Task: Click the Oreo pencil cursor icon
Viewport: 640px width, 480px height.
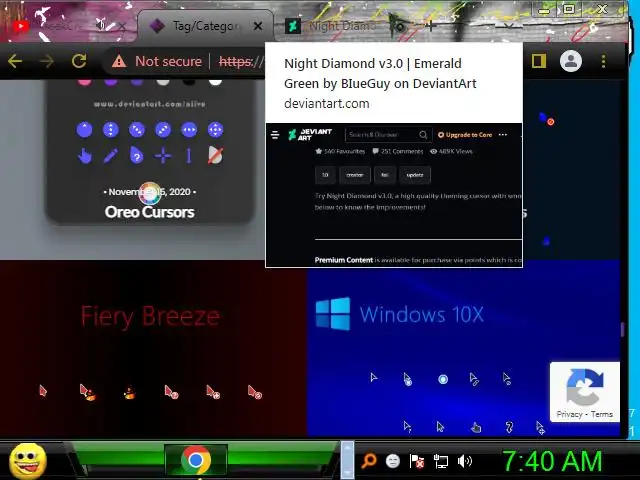Action: 111,156
